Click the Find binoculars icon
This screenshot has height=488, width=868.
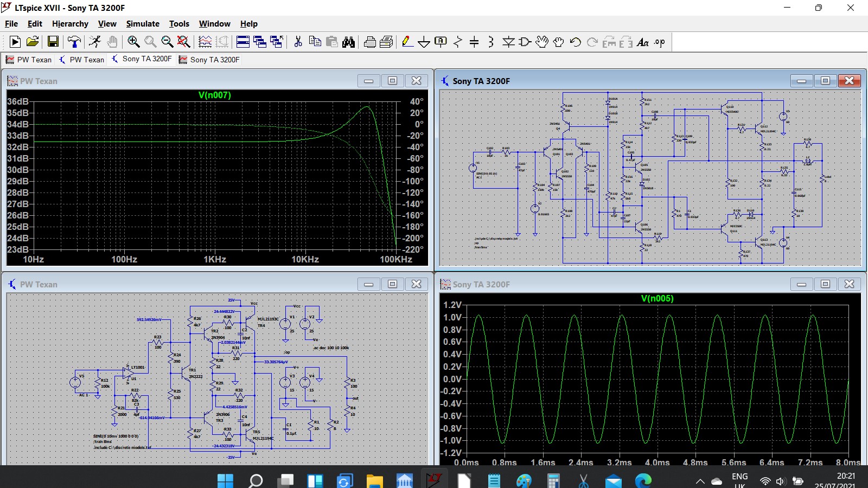click(349, 42)
